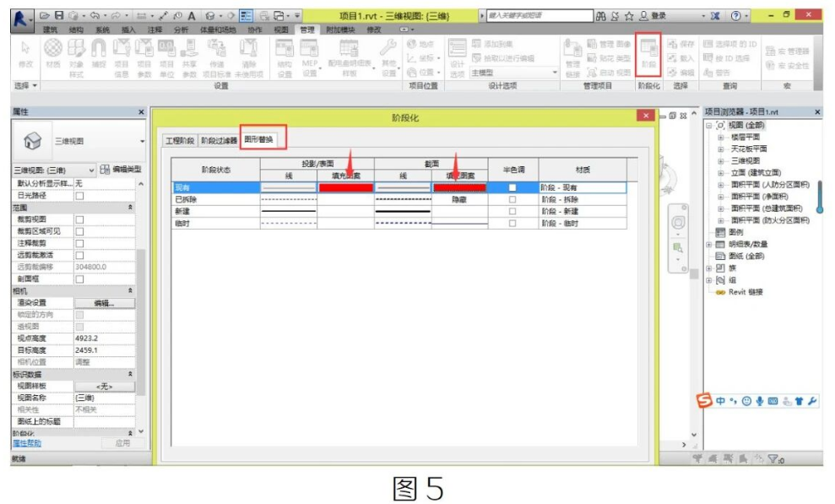Click the Text 'A' icon in quick access toolbar
Screen dimensions: 835x504
pos(192,16)
